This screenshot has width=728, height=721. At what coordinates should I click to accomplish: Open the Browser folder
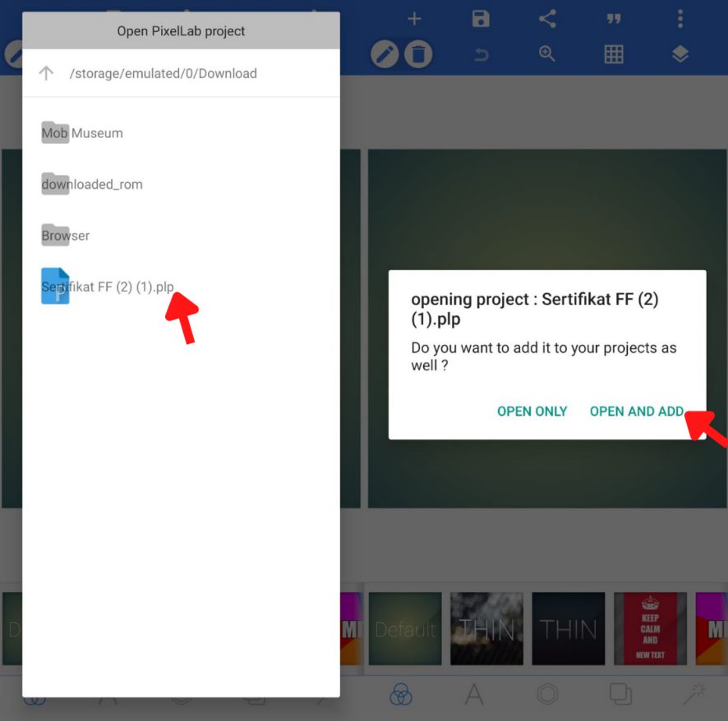click(66, 236)
